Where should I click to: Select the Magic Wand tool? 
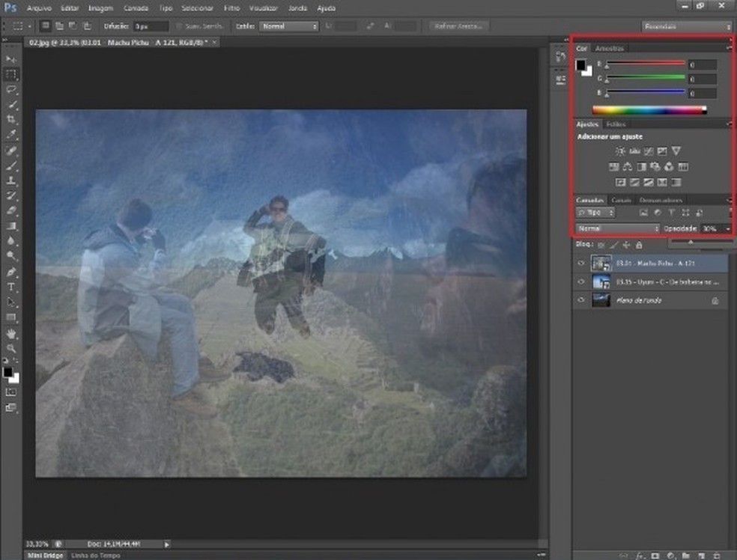pyautogui.click(x=11, y=104)
